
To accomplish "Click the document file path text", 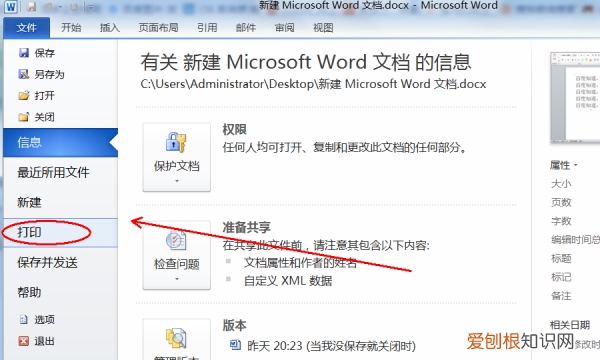I will (x=313, y=84).
